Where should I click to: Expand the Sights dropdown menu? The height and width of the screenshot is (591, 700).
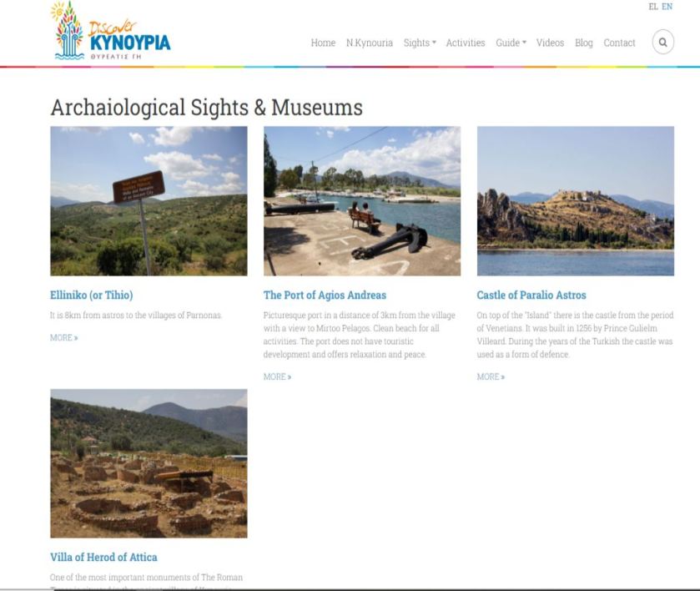pos(420,43)
